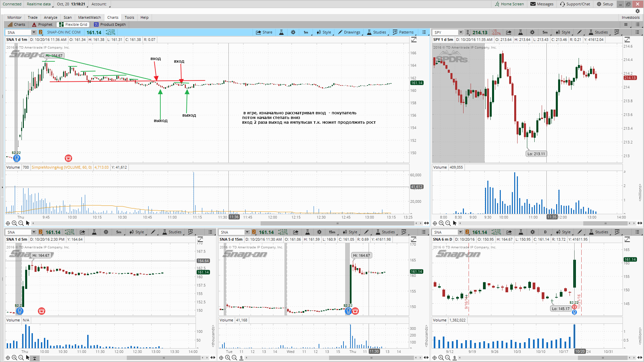Viewport: 644px width, 362px height.
Task: Click the symbol link icon next to SPY
Action: [x=468, y=32]
